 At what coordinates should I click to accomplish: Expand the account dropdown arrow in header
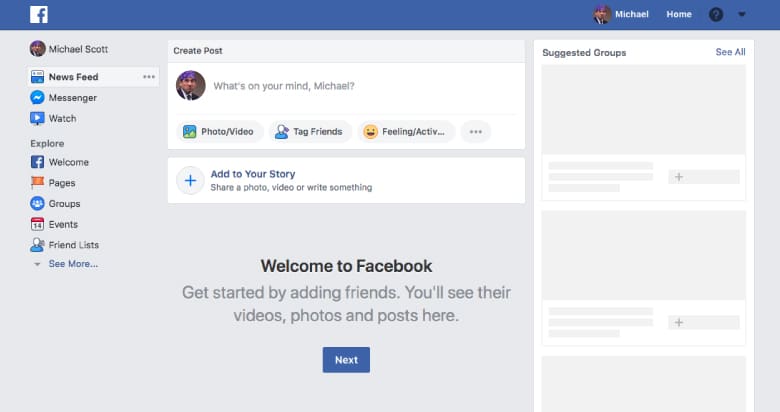[742, 14]
